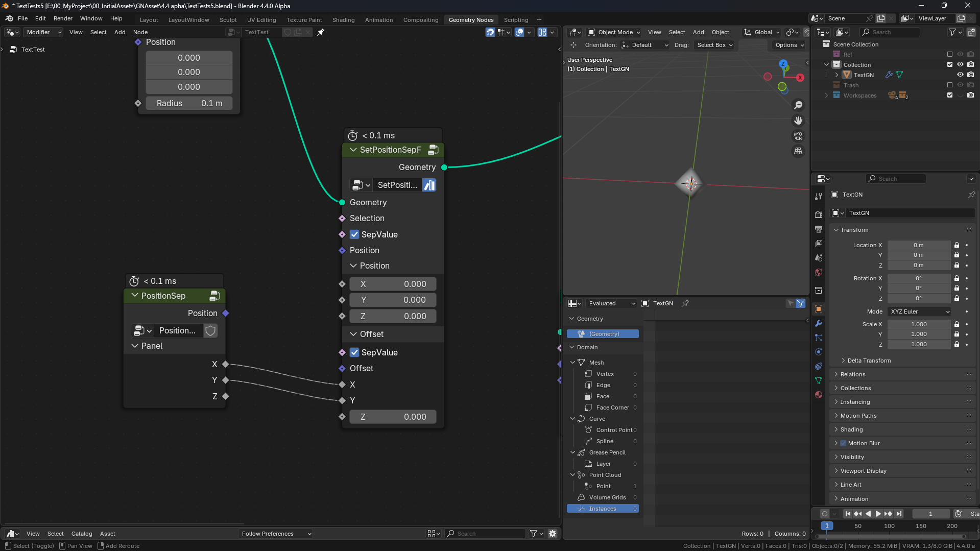Uncheck SepValue checkbox under Position panel
Viewport: 980px width, 551px height.
coord(354,234)
